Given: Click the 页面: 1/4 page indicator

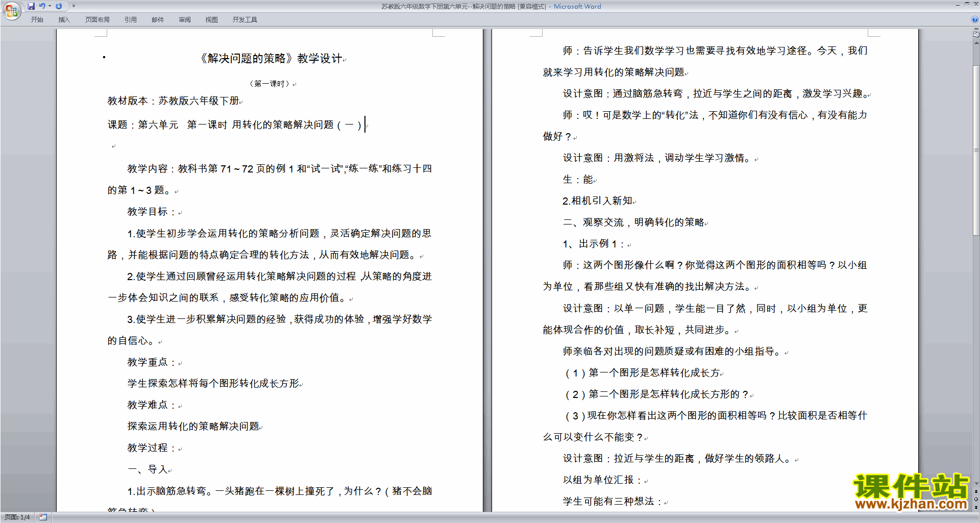Looking at the screenshot, I should coord(17,517).
